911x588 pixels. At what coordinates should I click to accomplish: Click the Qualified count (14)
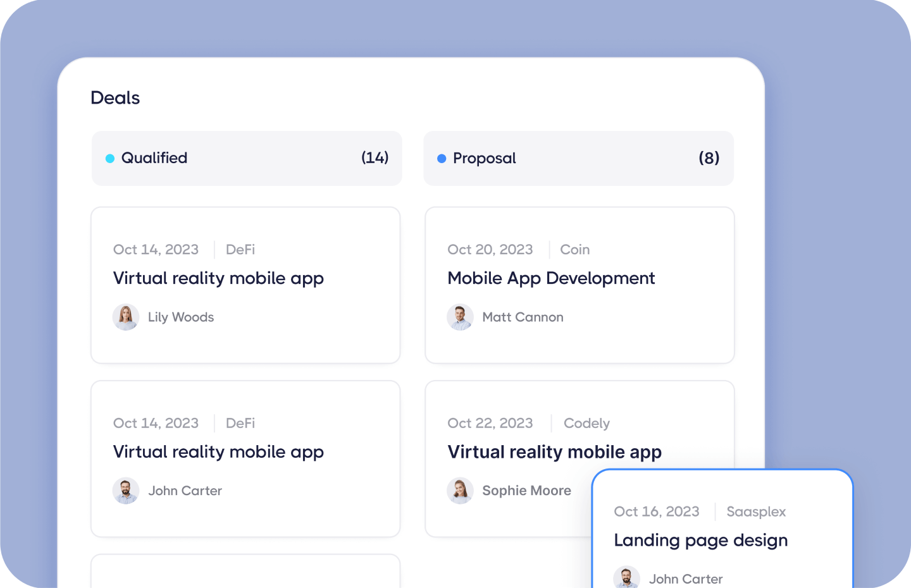coord(375,158)
